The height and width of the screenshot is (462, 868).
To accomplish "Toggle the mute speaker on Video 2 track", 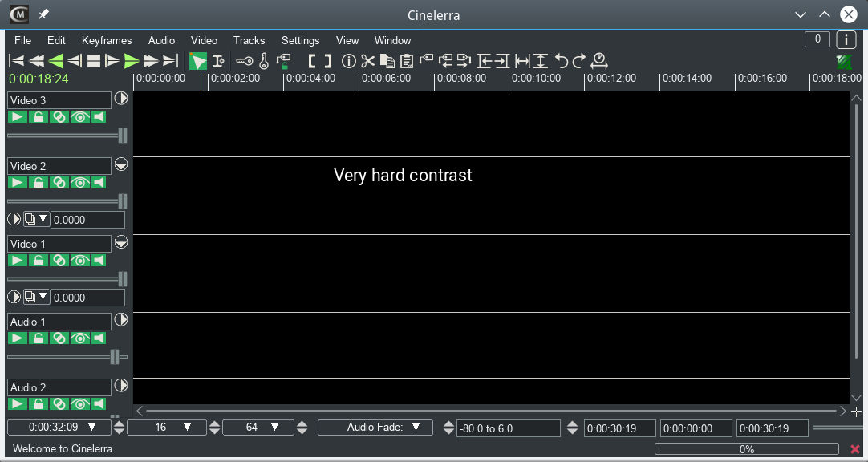I will (99, 183).
